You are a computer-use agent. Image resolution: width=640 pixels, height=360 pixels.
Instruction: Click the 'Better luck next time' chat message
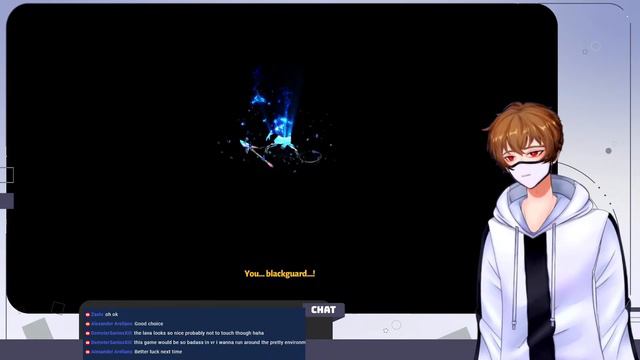(x=158, y=352)
